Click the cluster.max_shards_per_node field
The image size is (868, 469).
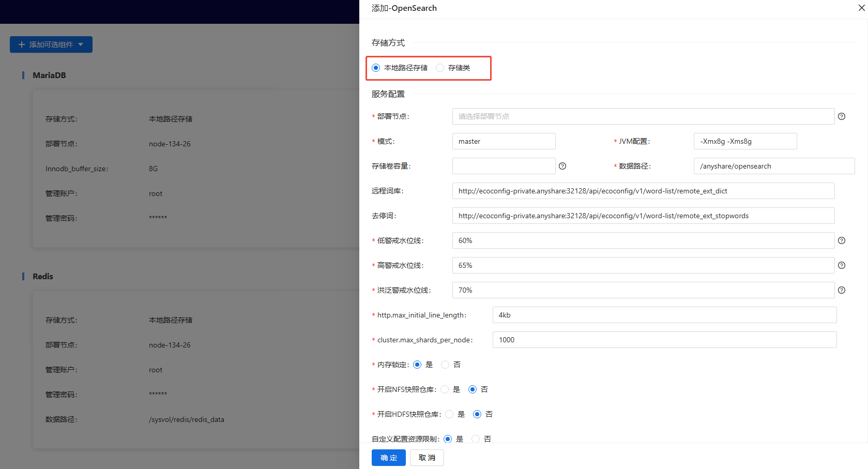pyautogui.click(x=664, y=340)
